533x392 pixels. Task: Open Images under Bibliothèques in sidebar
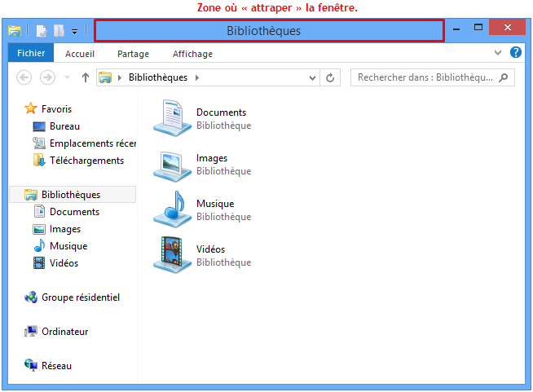pyautogui.click(x=57, y=229)
